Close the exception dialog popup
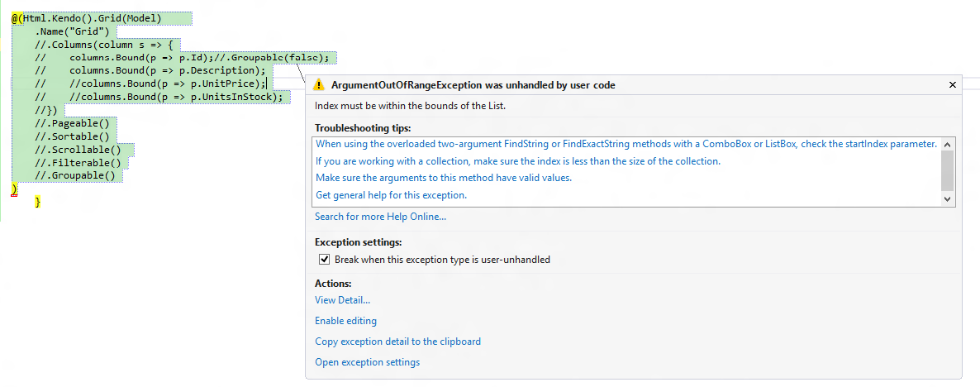Screen dimensions: 980x387 click(952, 84)
